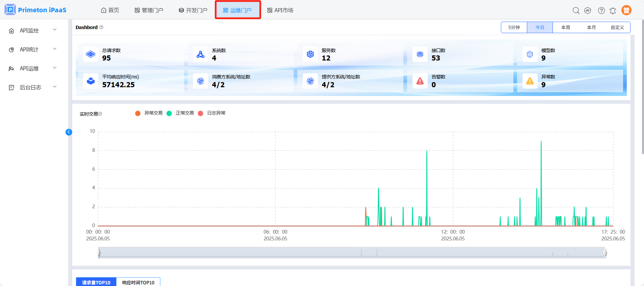This screenshot has height=286, width=644.
Task: Expand the 后台日志 sidebar menu
Action: 32,88
